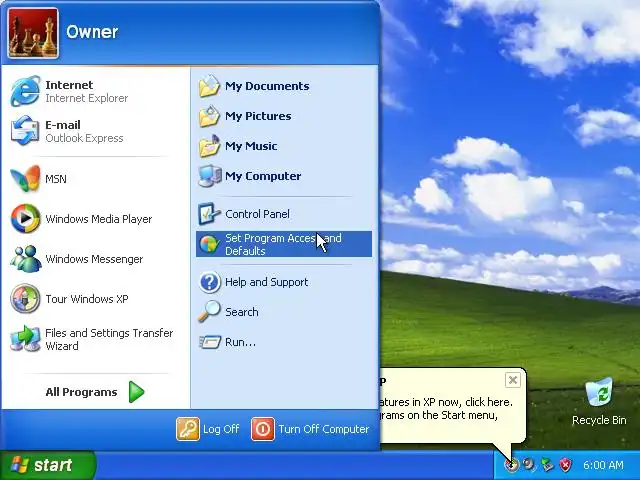The width and height of the screenshot is (640, 480).
Task: Click "Recycle Bin" desktop label
Action: coord(599,420)
